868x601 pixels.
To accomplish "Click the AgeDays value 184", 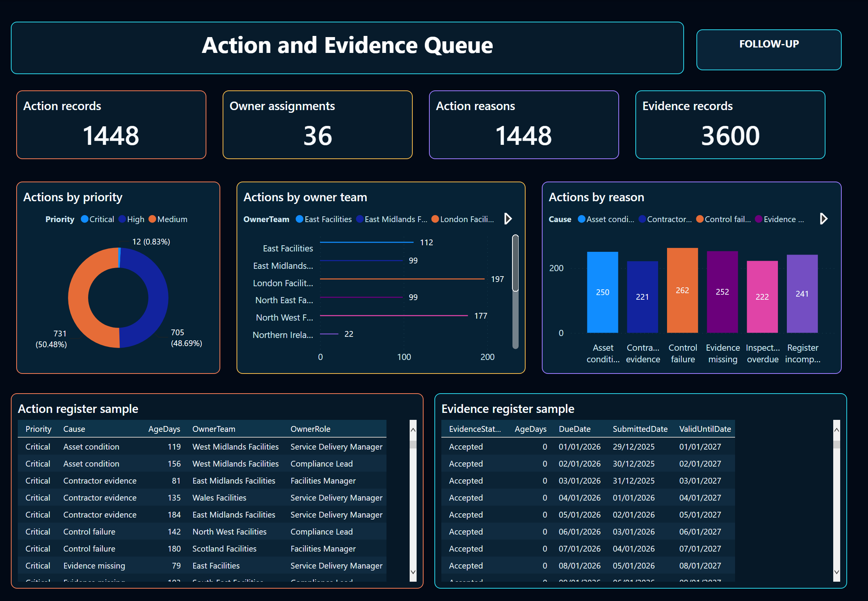I will pos(174,514).
